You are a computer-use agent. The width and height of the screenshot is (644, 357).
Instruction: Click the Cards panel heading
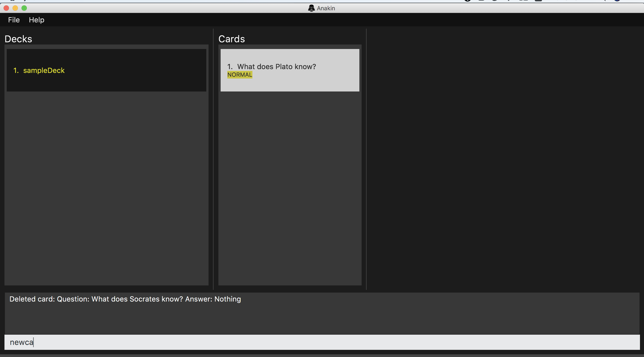coord(232,39)
